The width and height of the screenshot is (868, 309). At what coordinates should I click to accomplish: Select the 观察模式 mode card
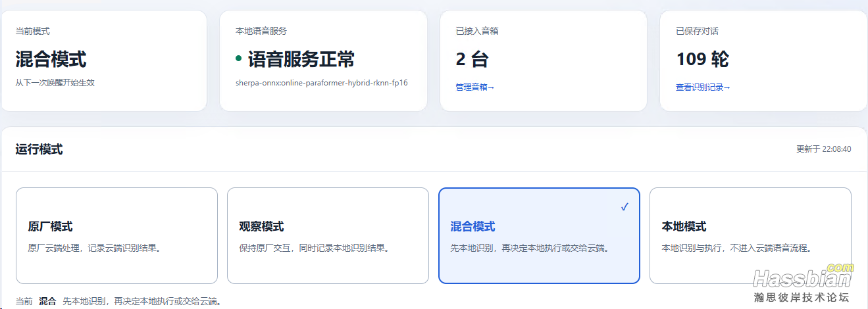tap(328, 235)
